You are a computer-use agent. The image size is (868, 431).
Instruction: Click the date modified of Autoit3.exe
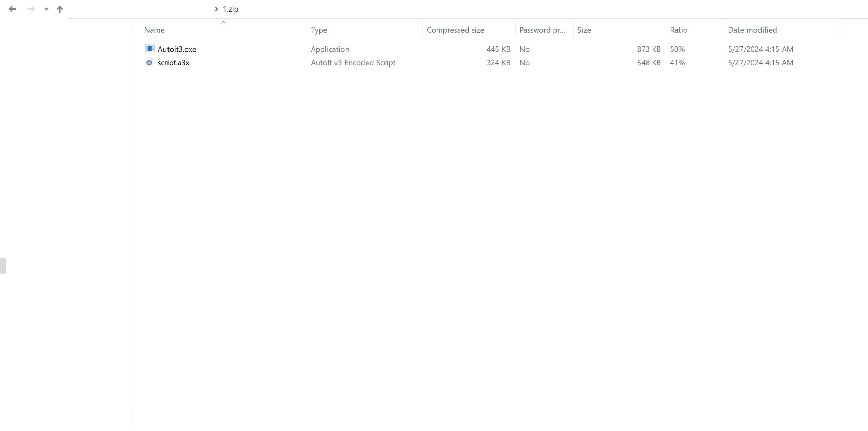coord(761,49)
